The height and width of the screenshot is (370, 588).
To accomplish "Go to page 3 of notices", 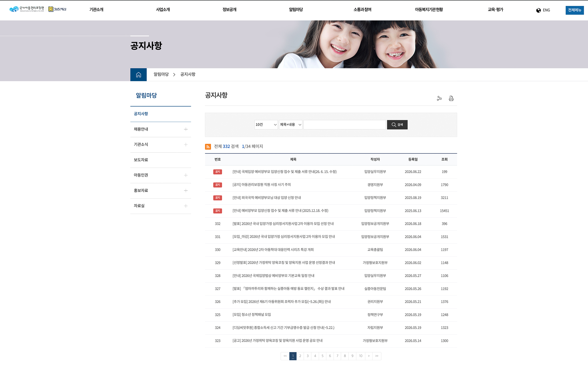I will (308, 356).
